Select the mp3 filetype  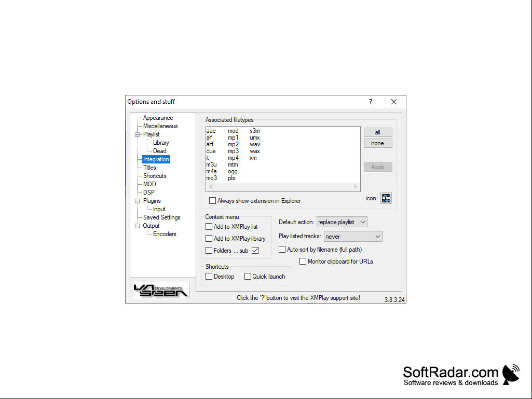pyautogui.click(x=234, y=151)
